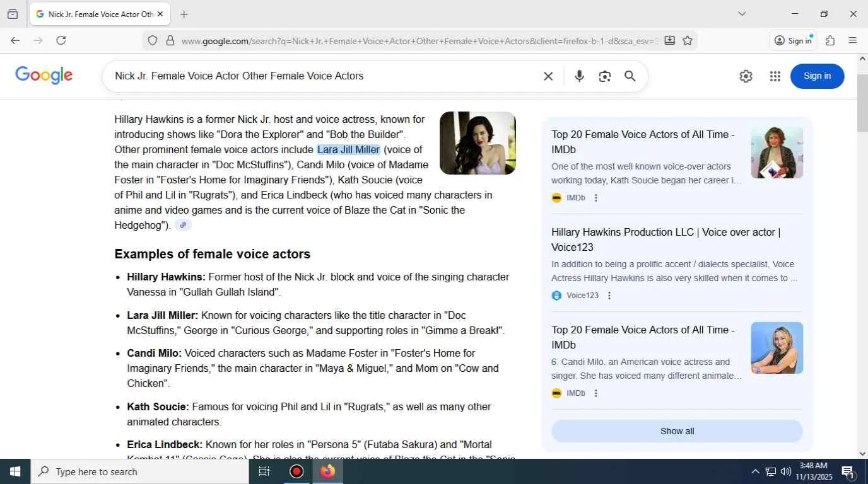This screenshot has height=484, width=868.
Task: Open first Top 20 Female Voice Actors link
Action: pyautogui.click(x=643, y=142)
